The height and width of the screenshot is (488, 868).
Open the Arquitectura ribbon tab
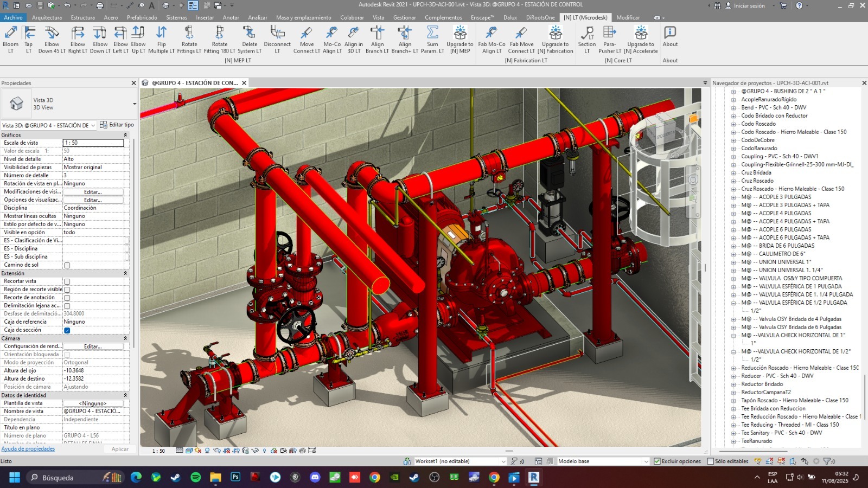pos(47,17)
